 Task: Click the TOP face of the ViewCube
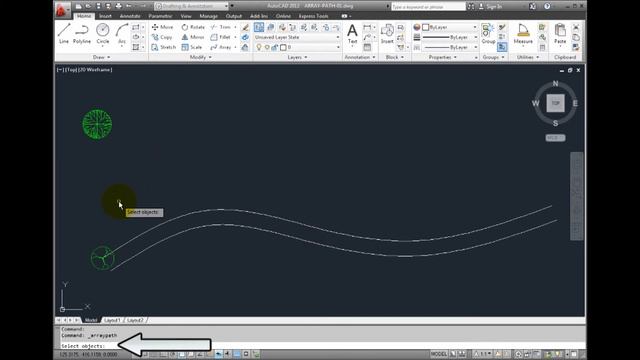556,103
